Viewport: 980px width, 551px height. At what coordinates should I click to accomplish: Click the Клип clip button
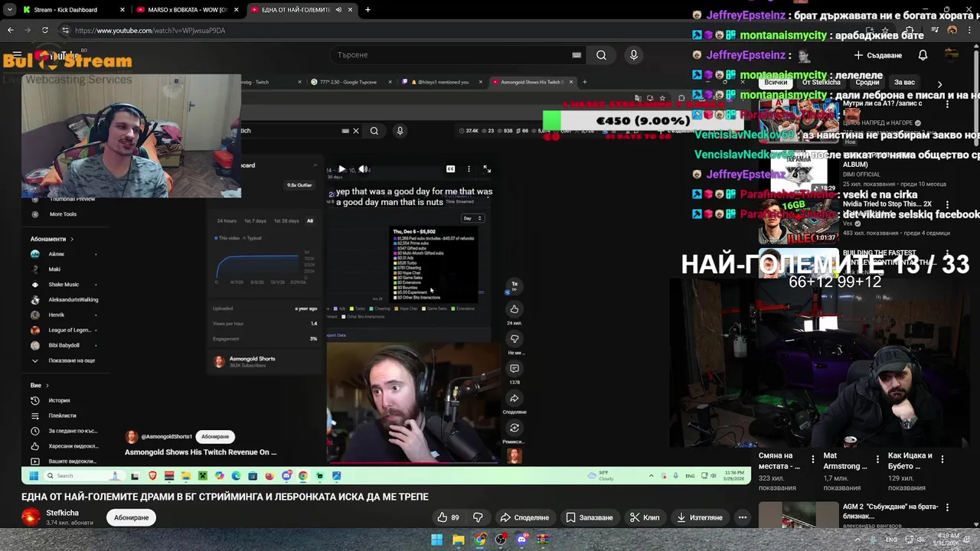click(645, 517)
